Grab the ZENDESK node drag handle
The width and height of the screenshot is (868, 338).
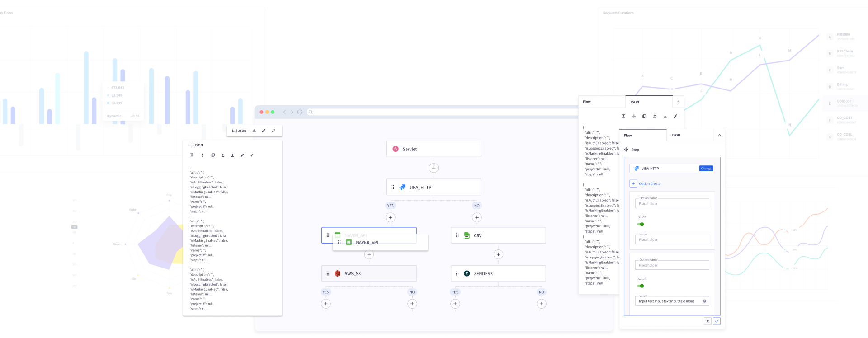pos(457,274)
